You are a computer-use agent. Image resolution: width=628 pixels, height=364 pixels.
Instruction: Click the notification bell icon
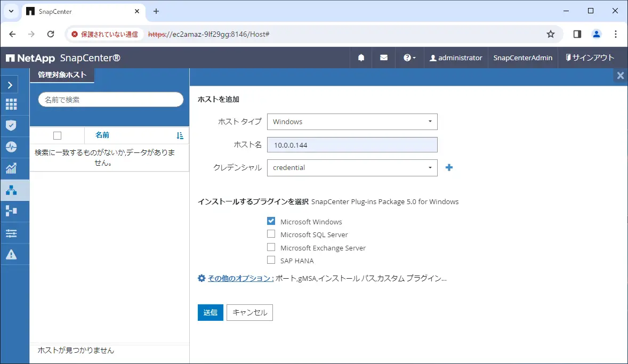[x=361, y=58]
